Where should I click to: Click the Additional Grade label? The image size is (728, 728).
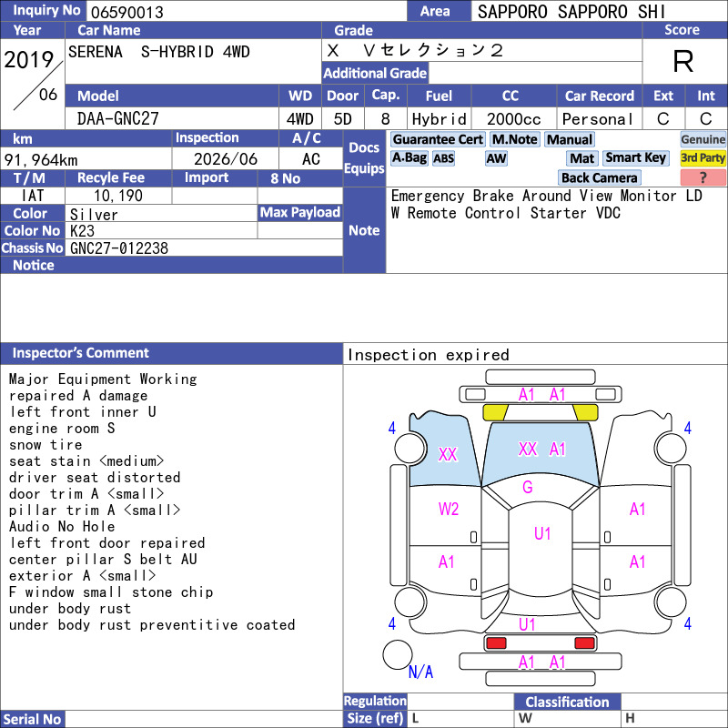coord(375,73)
